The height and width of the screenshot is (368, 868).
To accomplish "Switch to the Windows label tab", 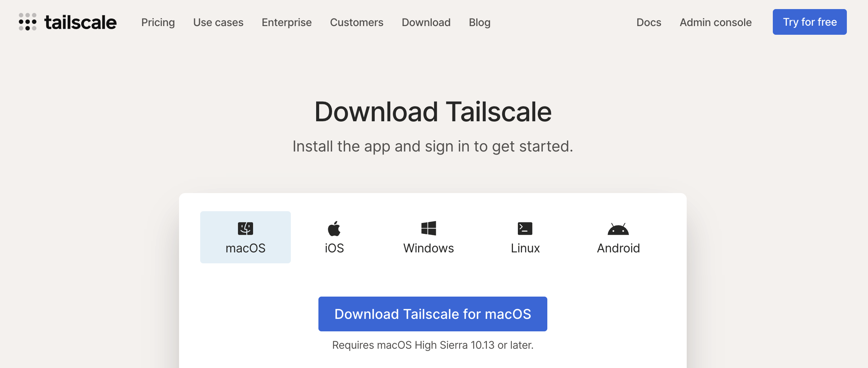I will (x=429, y=248).
